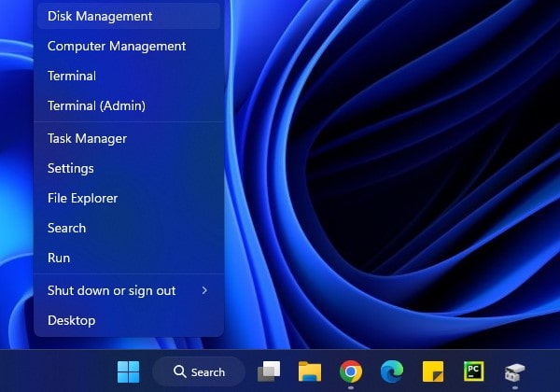Click the taskbar Search box
The height and width of the screenshot is (392, 560).
(198, 371)
